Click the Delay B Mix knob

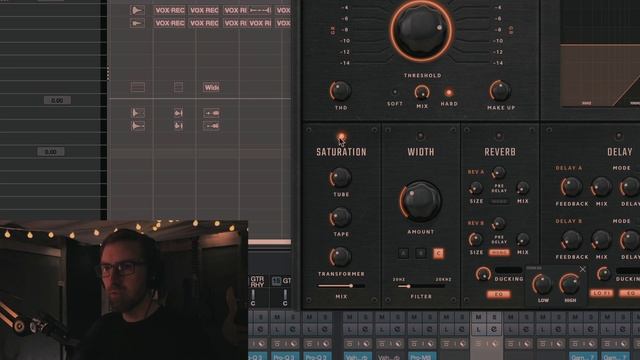tap(602, 240)
